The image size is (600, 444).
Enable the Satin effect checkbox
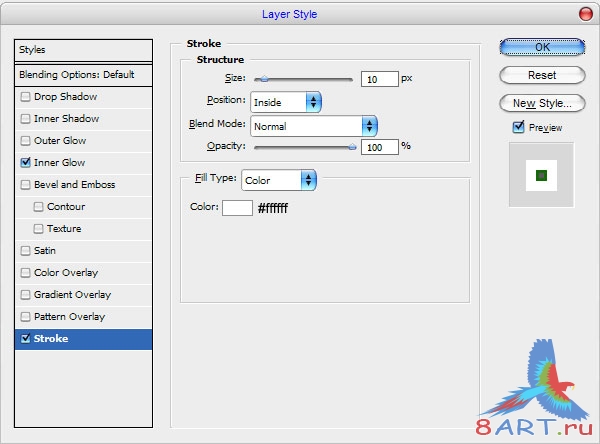[x=25, y=251]
